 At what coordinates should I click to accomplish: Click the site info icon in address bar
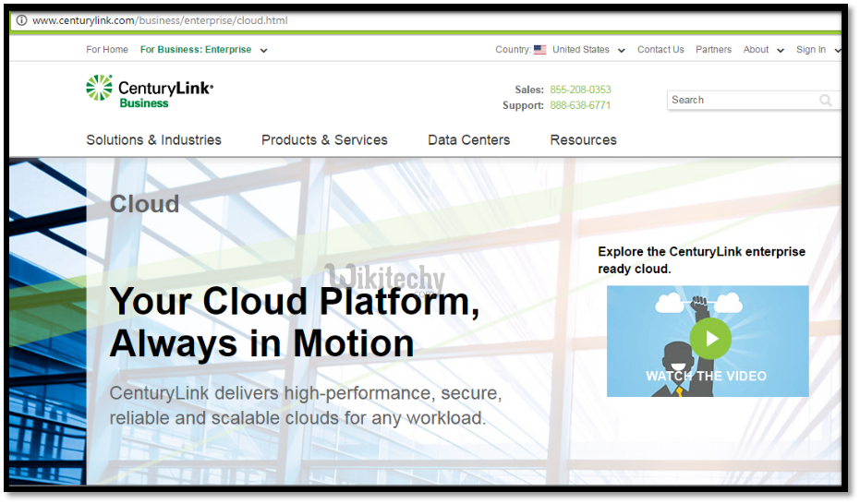pyautogui.click(x=21, y=20)
